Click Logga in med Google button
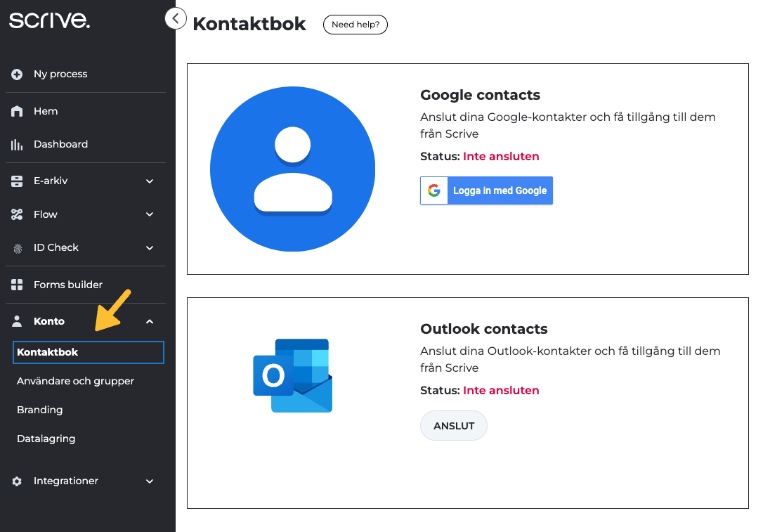Image resolution: width=770 pixels, height=532 pixels. [486, 190]
